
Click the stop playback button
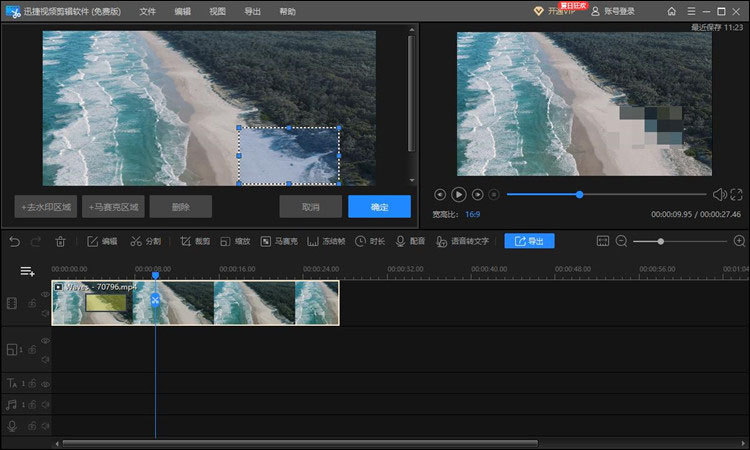494,195
